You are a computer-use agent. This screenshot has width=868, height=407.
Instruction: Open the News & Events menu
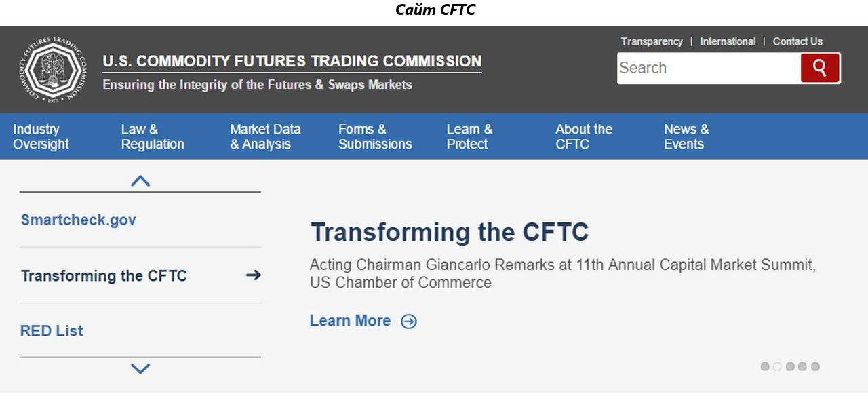(x=686, y=136)
